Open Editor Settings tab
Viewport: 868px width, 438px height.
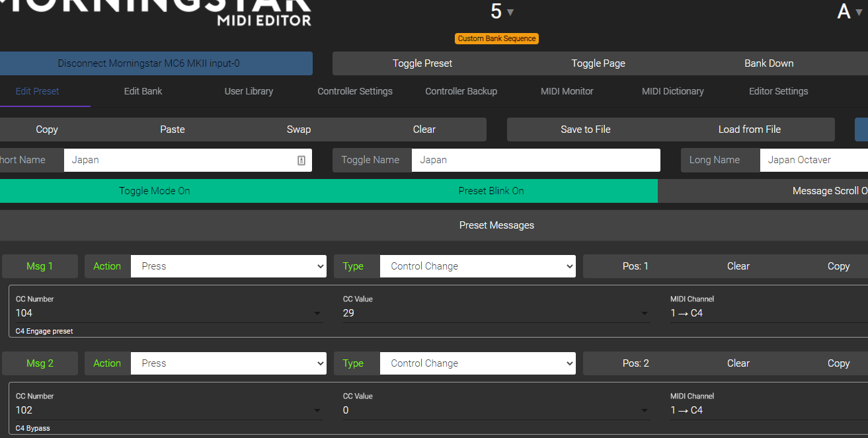[x=778, y=91]
